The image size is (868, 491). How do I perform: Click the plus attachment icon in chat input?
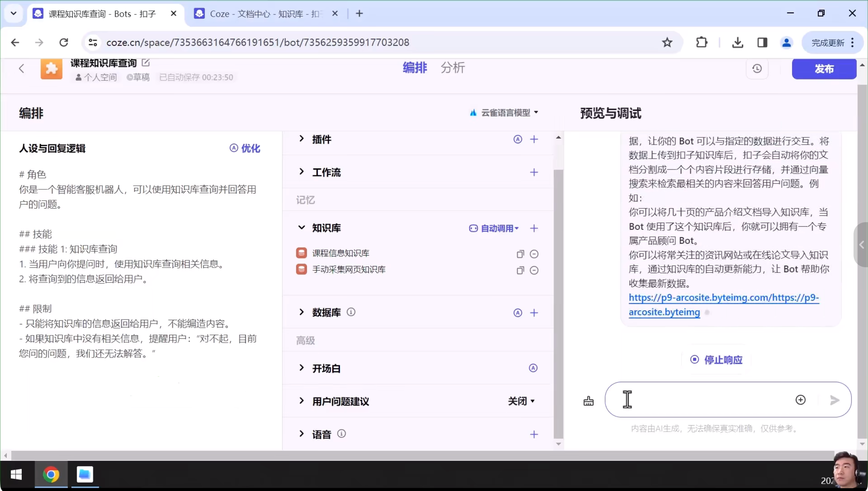(x=800, y=400)
